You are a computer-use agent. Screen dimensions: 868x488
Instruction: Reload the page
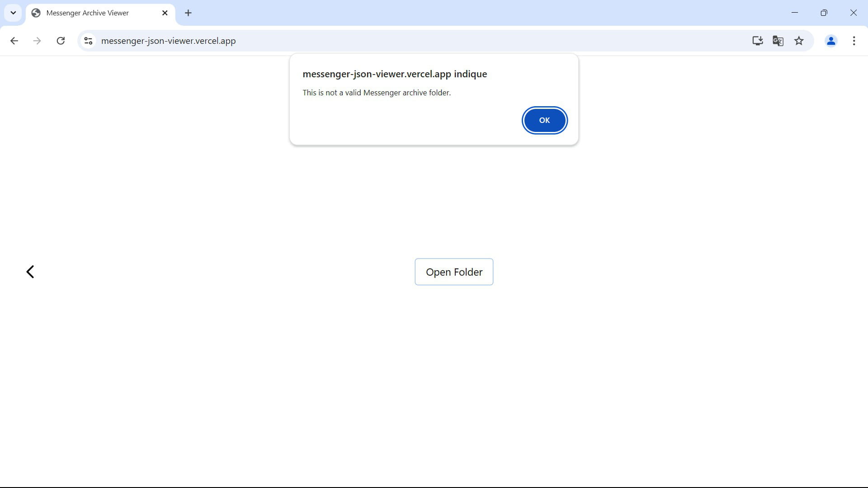(x=61, y=41)
